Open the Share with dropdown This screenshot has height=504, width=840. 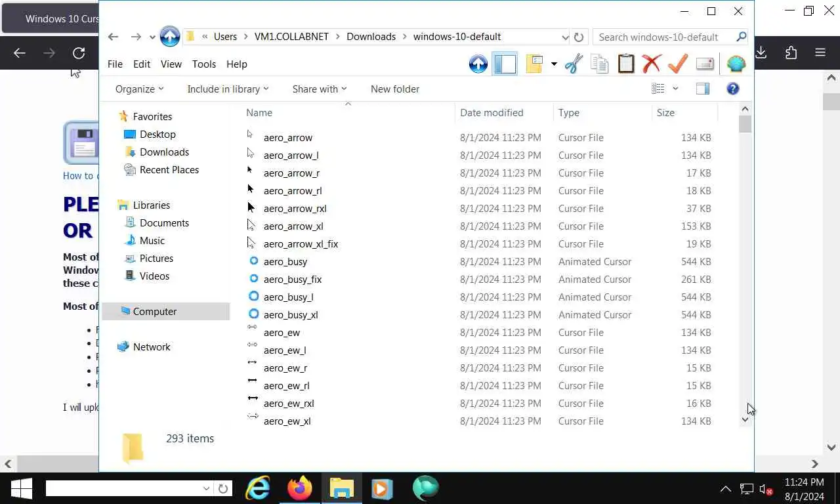point(320,89)
